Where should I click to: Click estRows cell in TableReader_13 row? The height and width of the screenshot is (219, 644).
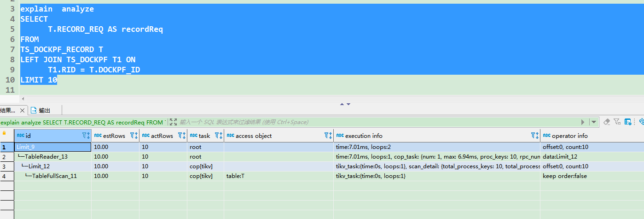coord(115,157)
